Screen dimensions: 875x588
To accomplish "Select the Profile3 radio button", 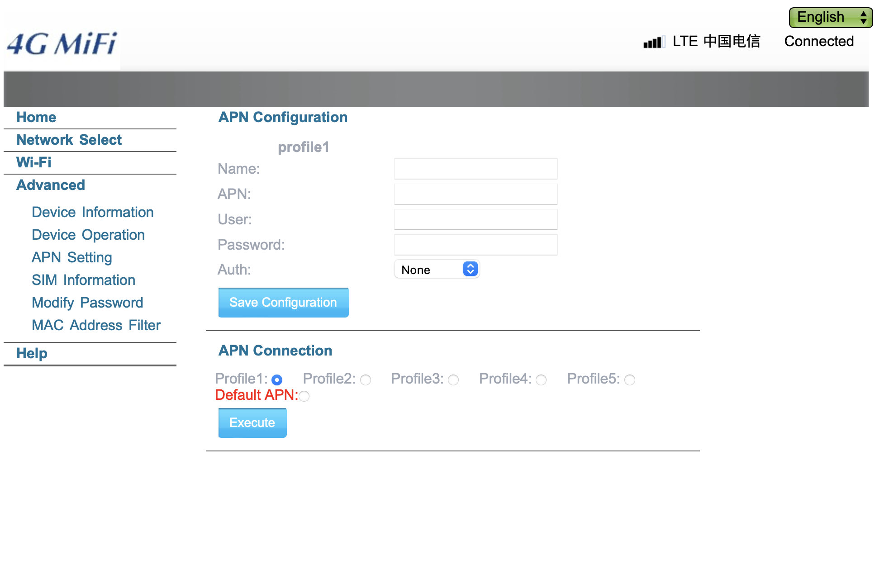I will pyautogui.click(x=453, y=380).
